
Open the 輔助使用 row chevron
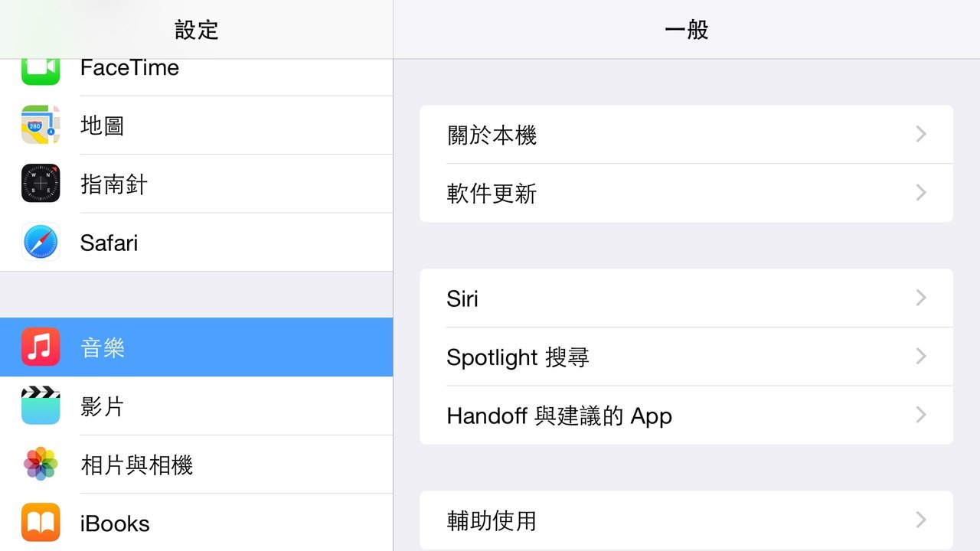[921, 520]
